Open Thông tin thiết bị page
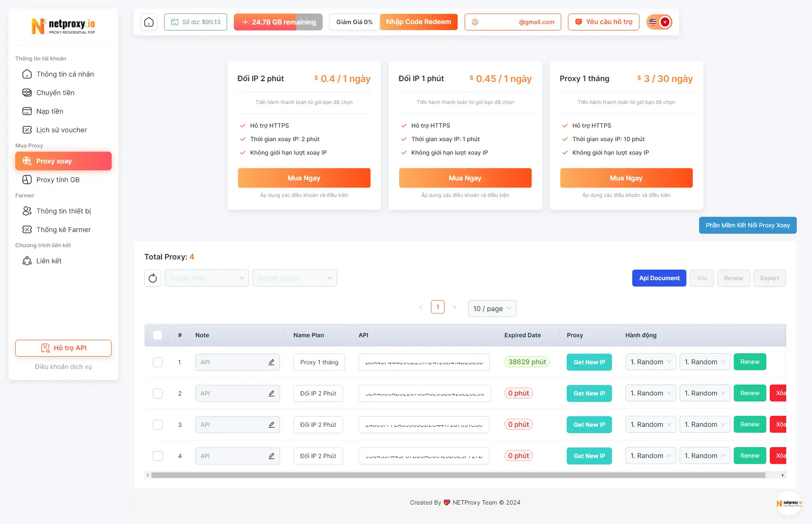This screenshot has width=812, height=524. pos(63,211)
